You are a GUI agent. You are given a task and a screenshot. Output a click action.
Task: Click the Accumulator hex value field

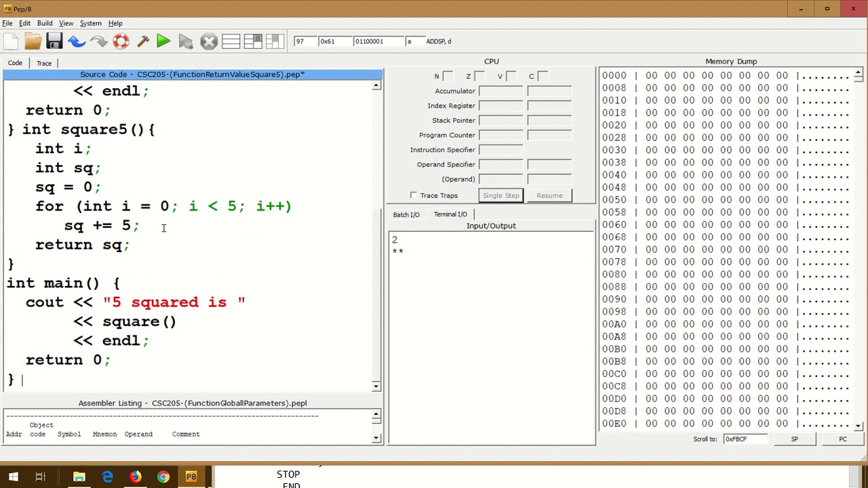click(500, 91)
